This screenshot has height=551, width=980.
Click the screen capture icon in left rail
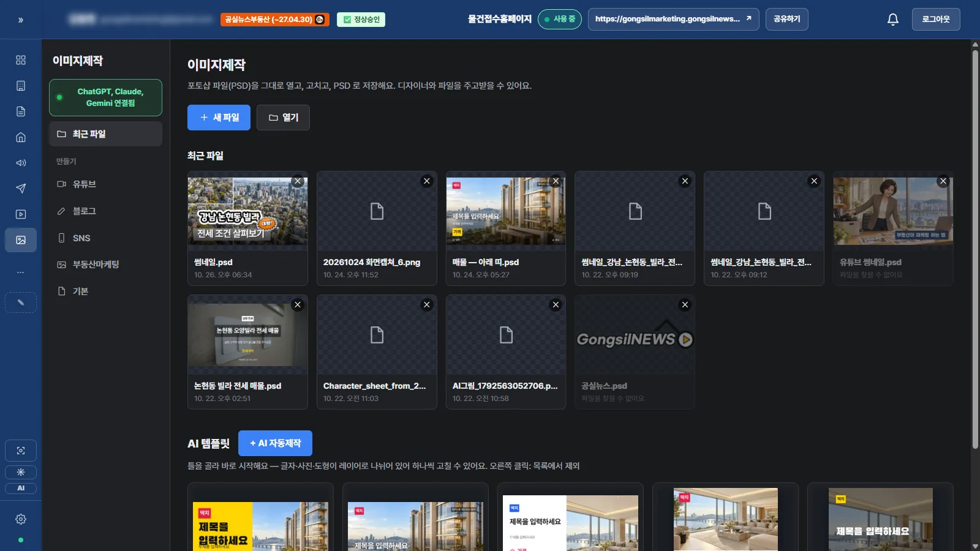tap(21, 451)
